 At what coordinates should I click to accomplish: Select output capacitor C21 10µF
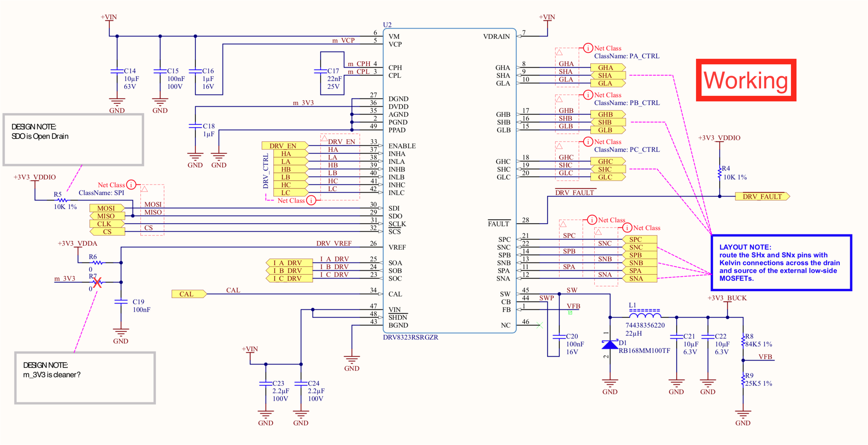tap(676, 337)
